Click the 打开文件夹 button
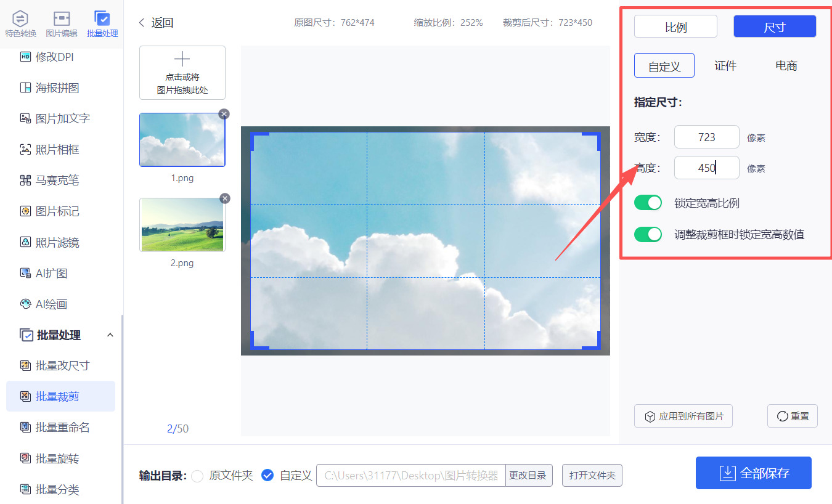The height and width of the screenshot is (504, 832). [592, 476]
